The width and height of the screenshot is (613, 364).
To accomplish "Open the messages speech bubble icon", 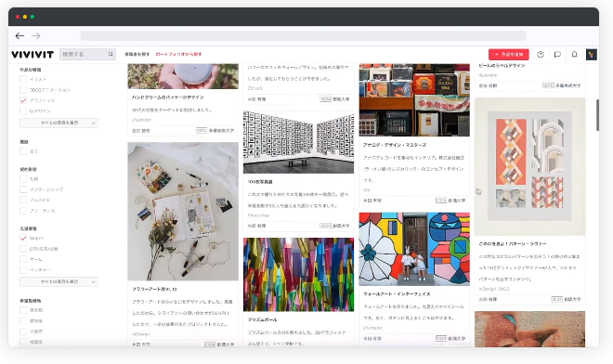I will pyautogui.click(x=557, y=55).
